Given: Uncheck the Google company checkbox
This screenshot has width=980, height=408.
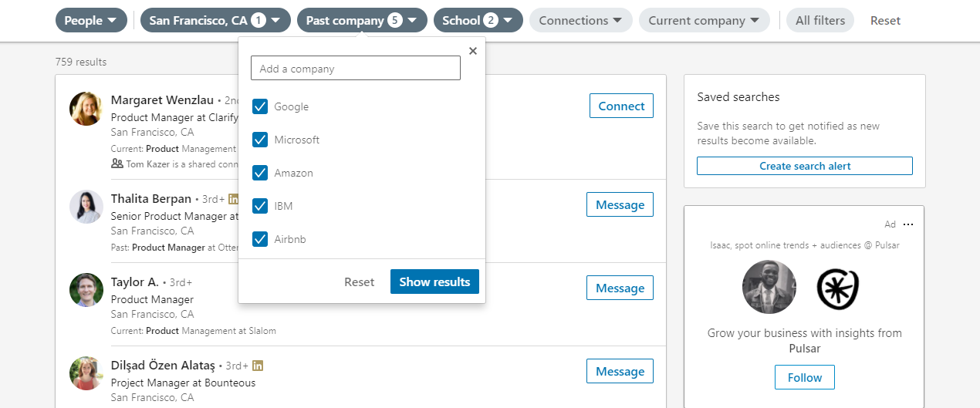Looking at the screenshot, I should click(260, 106).
